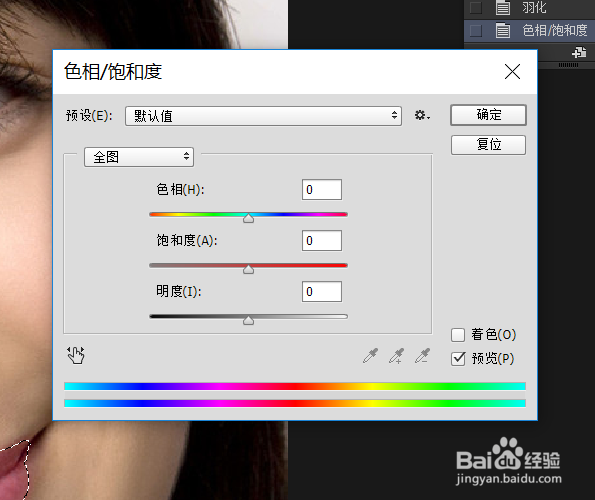Uncheck the 预览 preview checkbox
Viewport: 595px width, 500px height.
coord(458,358)
